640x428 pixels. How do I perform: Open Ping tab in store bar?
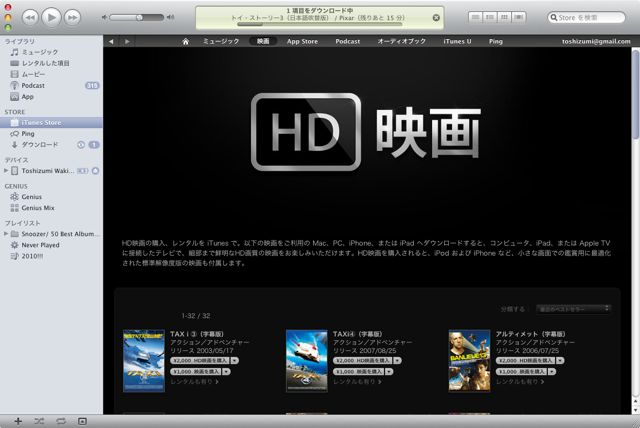(496, 41)
